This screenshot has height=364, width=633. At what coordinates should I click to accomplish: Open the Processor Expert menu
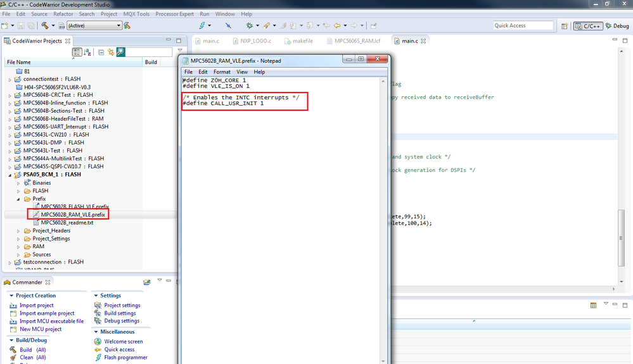point(174,14)
